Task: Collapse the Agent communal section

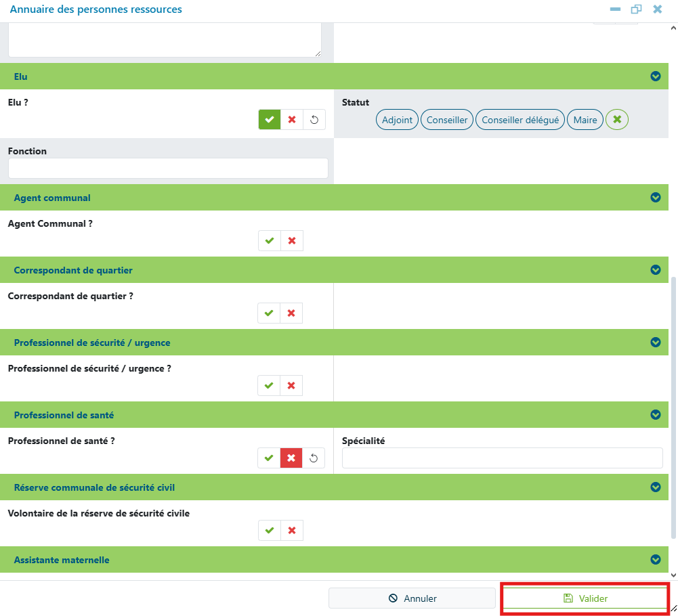Action: [x=656, y=198]
